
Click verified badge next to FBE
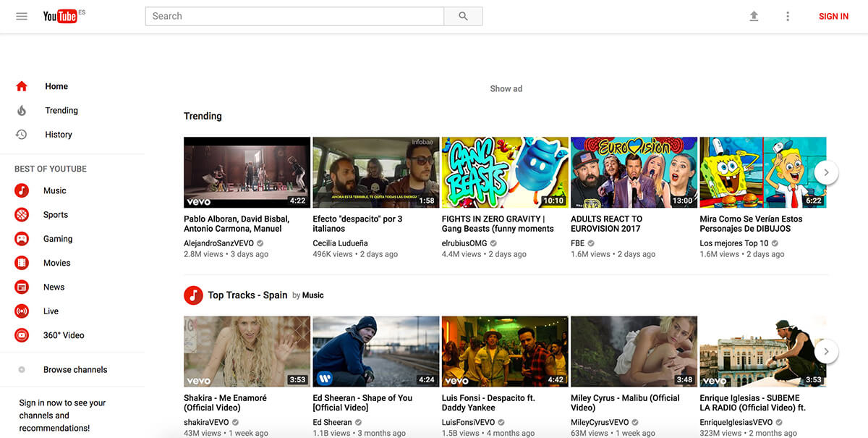(591, 243)
